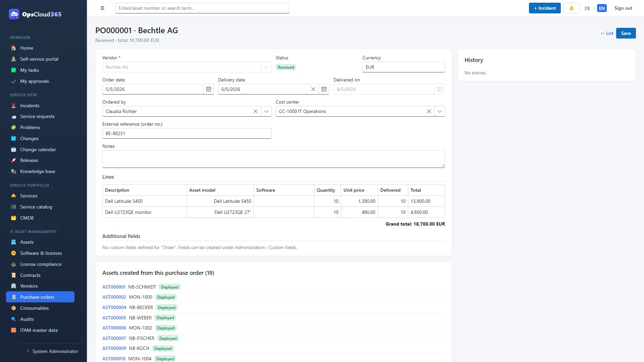Open Purchase orders in the sidebar
Viewport: 644px width, 362px height.
tap(40, 297)
